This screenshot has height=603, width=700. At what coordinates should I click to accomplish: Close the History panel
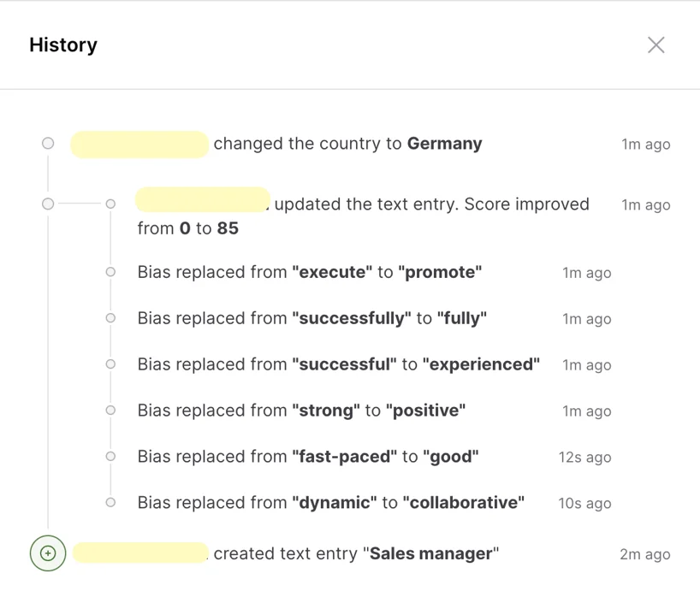(x=656, y=45)
